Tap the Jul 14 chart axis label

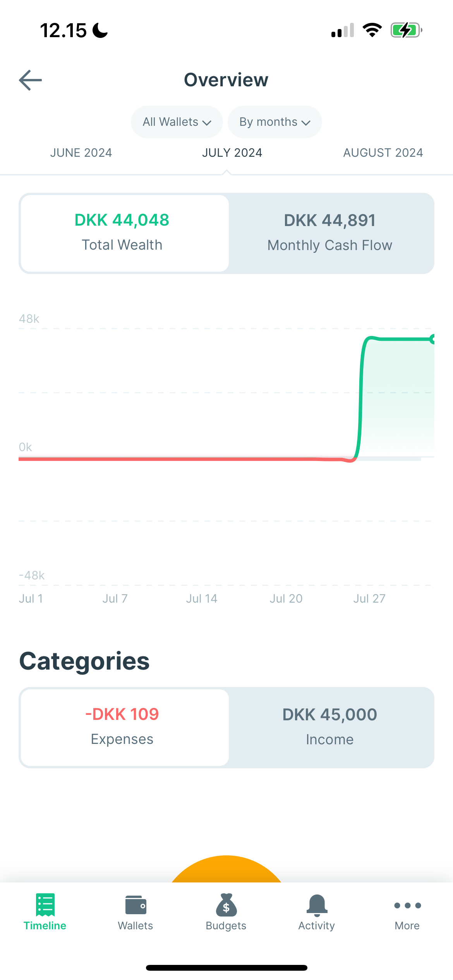201,598
